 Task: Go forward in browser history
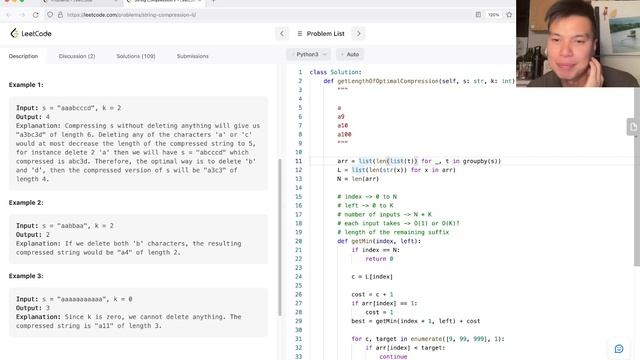(22, 15)
